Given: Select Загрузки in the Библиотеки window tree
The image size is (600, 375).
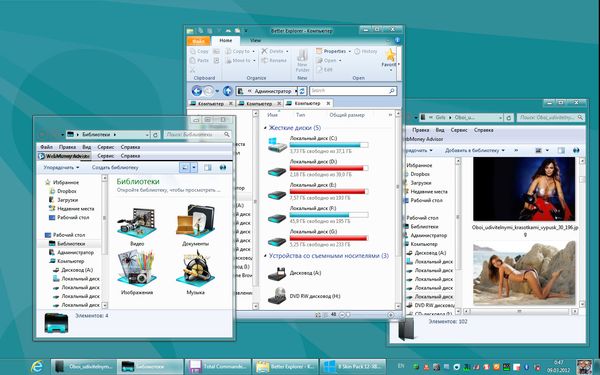Looking at the screenshot, I should 67,200.
